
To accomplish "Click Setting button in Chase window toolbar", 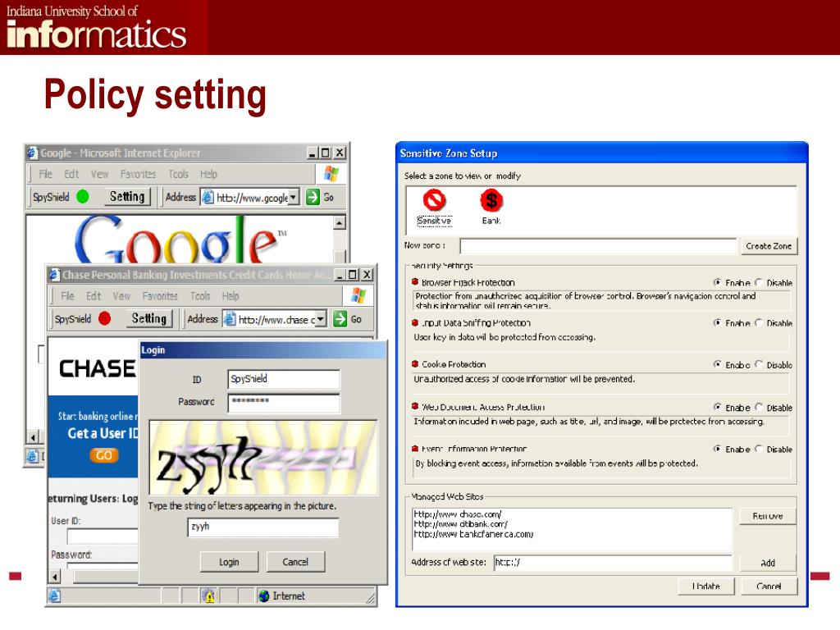I will (149, 318).
